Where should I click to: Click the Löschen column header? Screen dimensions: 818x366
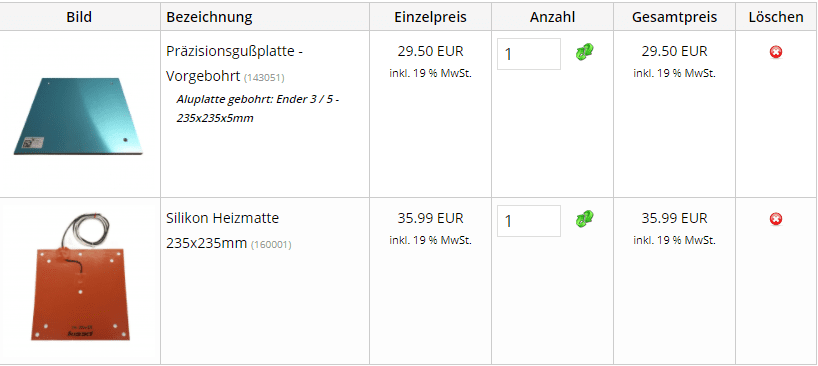pos(776,17)
